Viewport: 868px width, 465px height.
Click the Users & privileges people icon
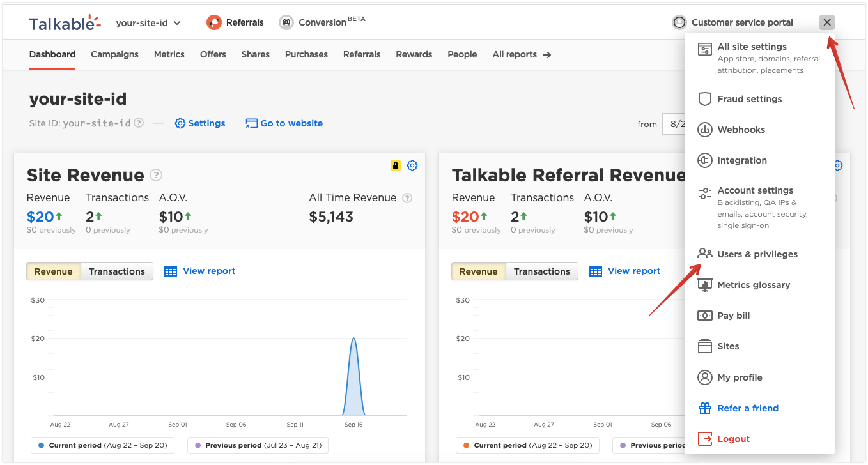pyautogui.click(x=704, y=254)
